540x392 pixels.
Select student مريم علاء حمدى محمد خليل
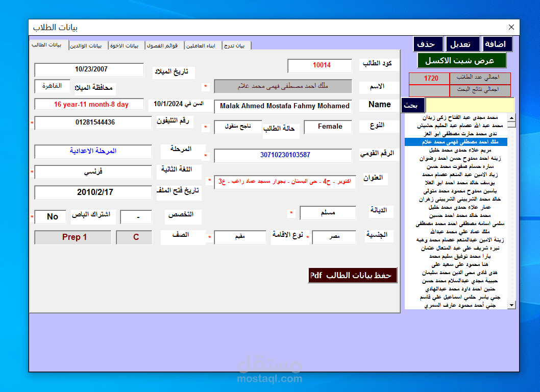coord(456,150)
